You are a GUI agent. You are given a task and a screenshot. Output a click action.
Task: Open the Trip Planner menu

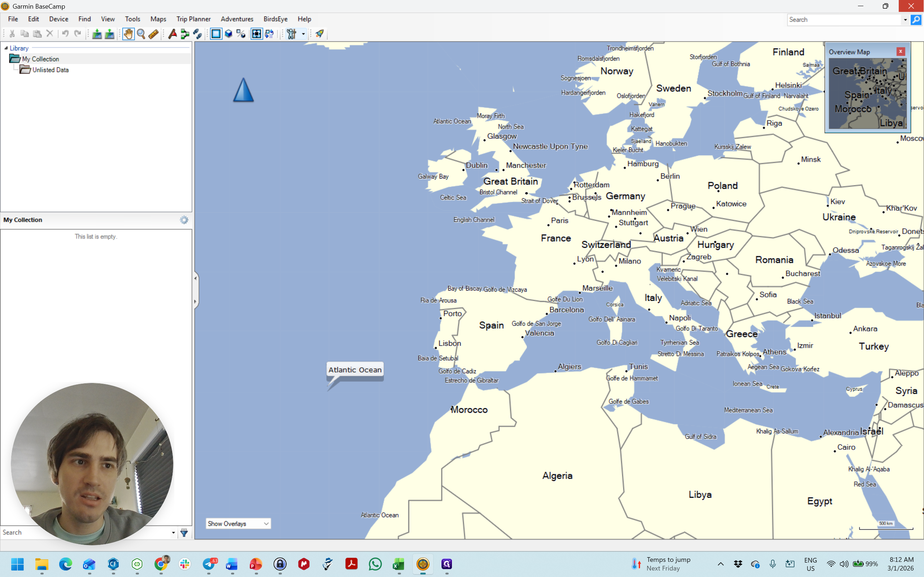(193, 19)
